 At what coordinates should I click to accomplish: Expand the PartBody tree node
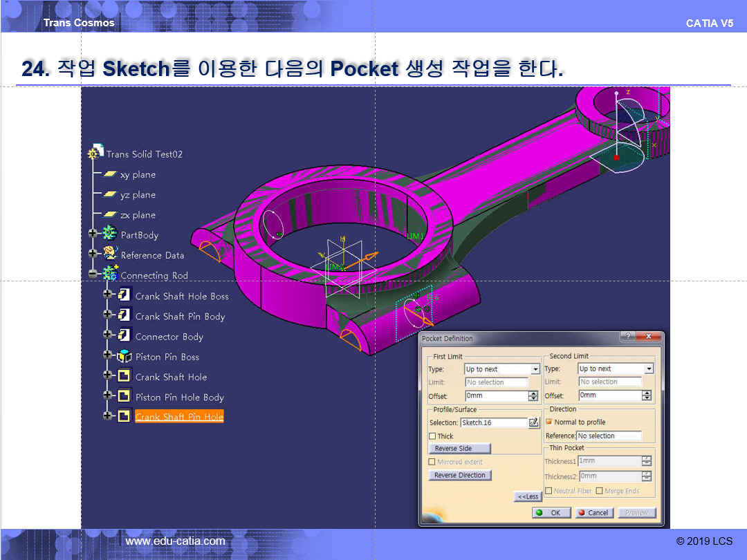(93, 234)
